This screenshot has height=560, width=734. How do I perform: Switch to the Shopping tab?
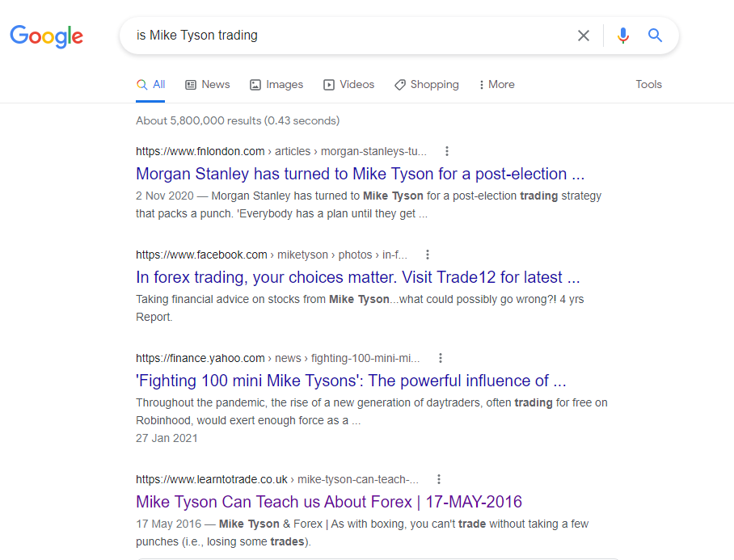tap(426, 84)
